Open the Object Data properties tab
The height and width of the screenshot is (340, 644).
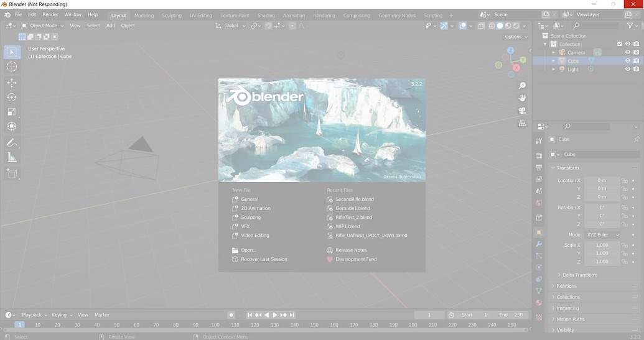539,291
